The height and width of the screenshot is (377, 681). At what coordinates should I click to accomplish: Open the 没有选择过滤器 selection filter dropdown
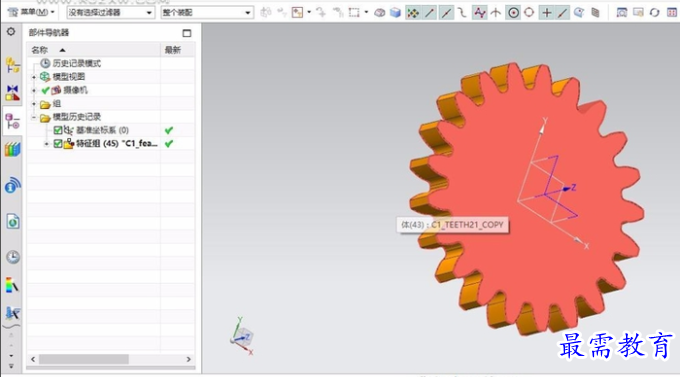(110, 13)
